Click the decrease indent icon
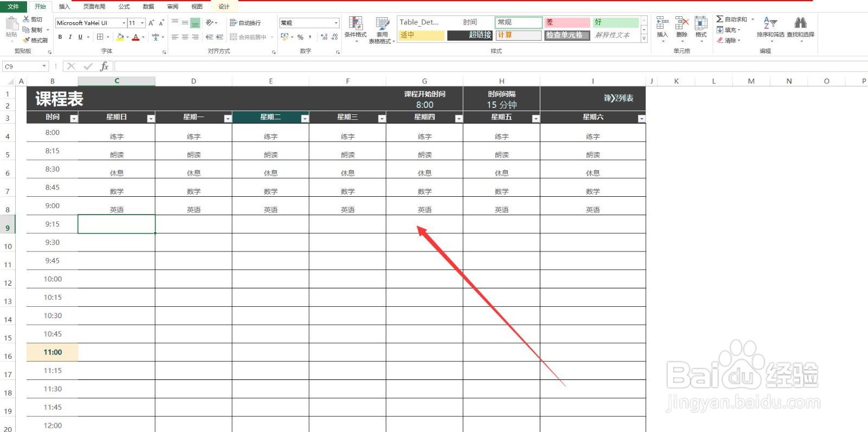 [x=209, y=37]
